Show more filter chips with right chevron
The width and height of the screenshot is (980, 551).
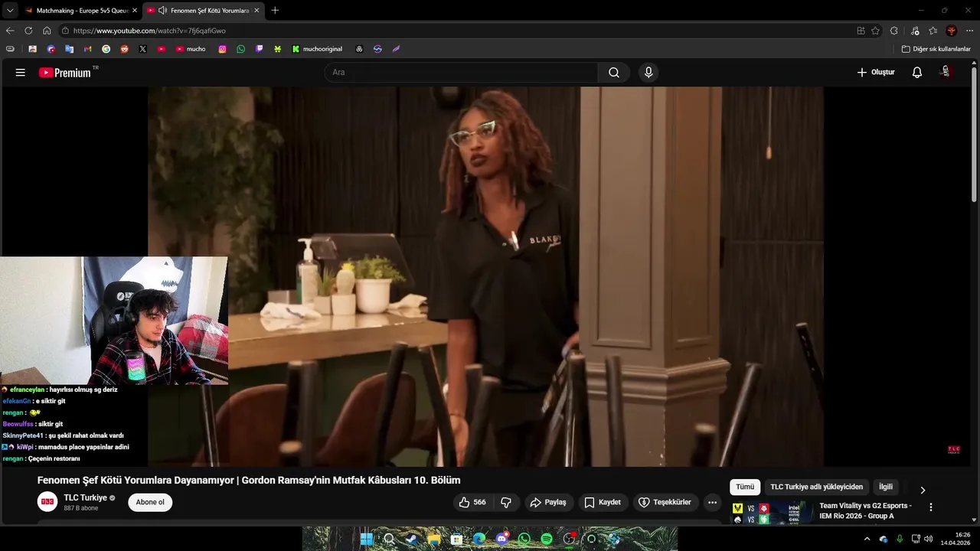tap(923, 490)
